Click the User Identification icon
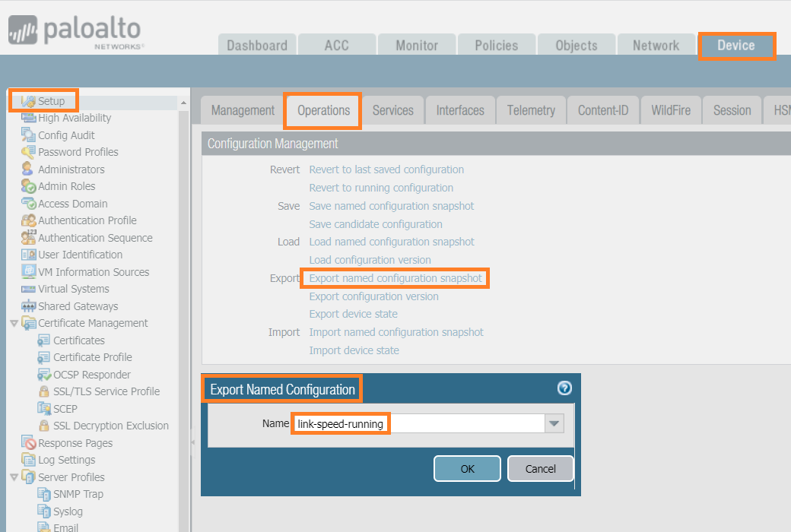Screen dimensions: 791x532 coord(28,255)
